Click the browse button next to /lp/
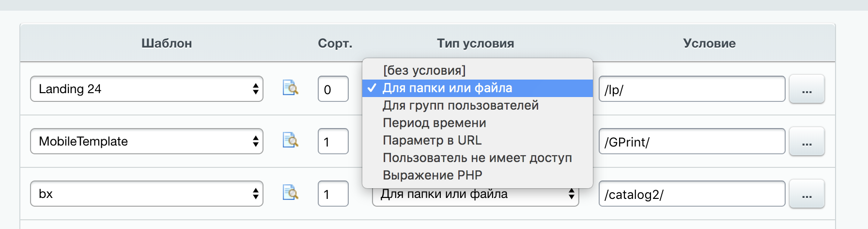Viewport: 868px width, 229px height. (807, 89)
